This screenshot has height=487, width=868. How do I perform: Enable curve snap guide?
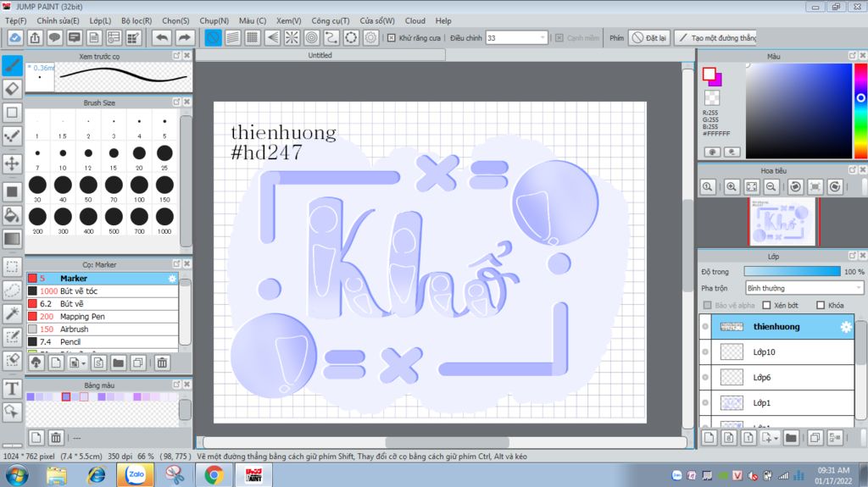coord(331,37)
